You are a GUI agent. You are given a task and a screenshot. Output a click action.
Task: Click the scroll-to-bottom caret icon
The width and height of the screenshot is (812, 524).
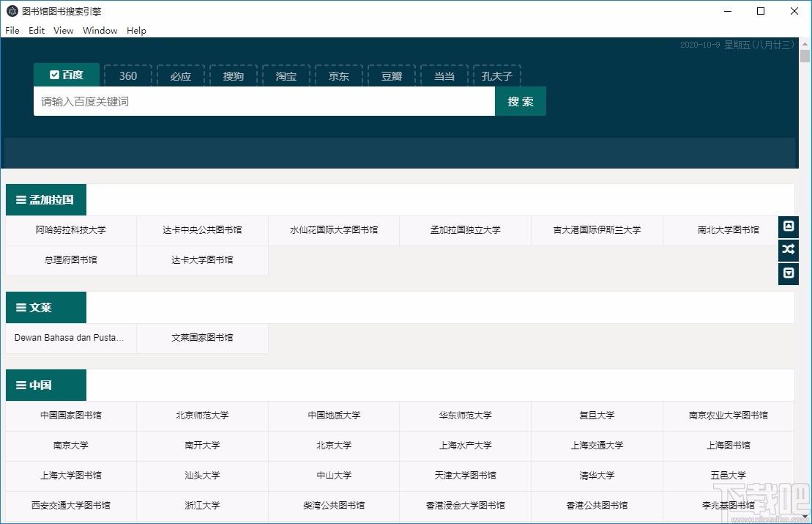(788, 273)
